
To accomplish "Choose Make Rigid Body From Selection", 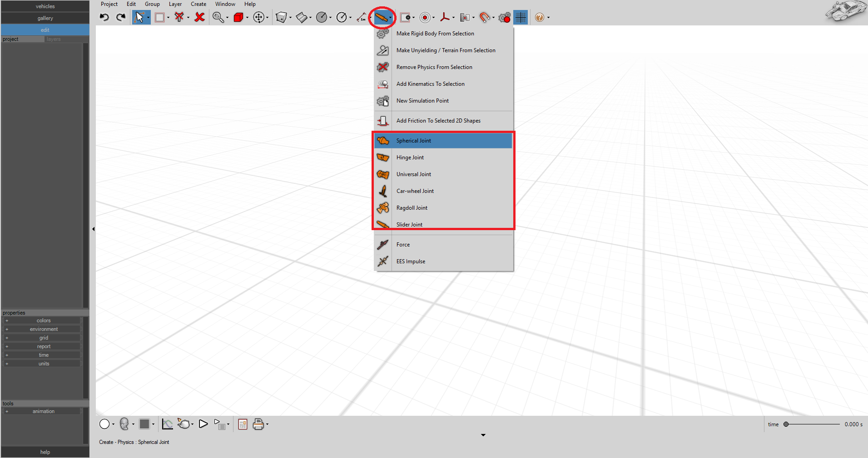I will (x=443, y=34).
